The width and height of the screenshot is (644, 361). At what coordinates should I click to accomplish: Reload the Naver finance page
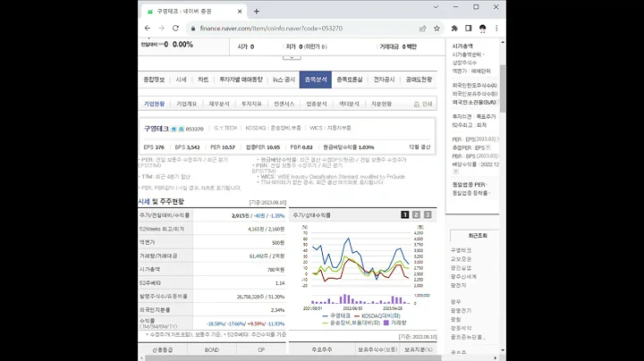[175, 29]
